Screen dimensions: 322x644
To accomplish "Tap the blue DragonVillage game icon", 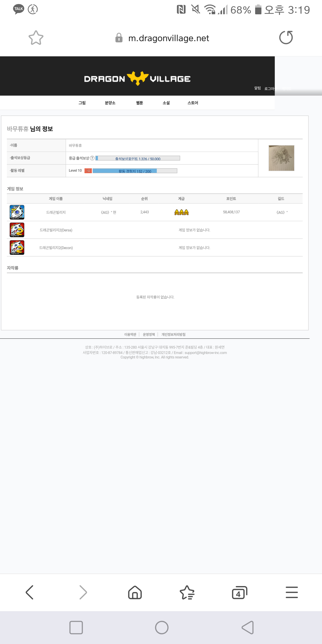I will [x=17, y=212].
